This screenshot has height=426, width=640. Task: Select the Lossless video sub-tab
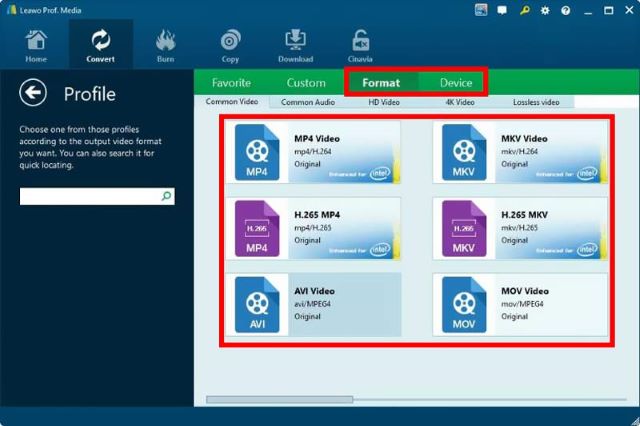pos(536,102)
